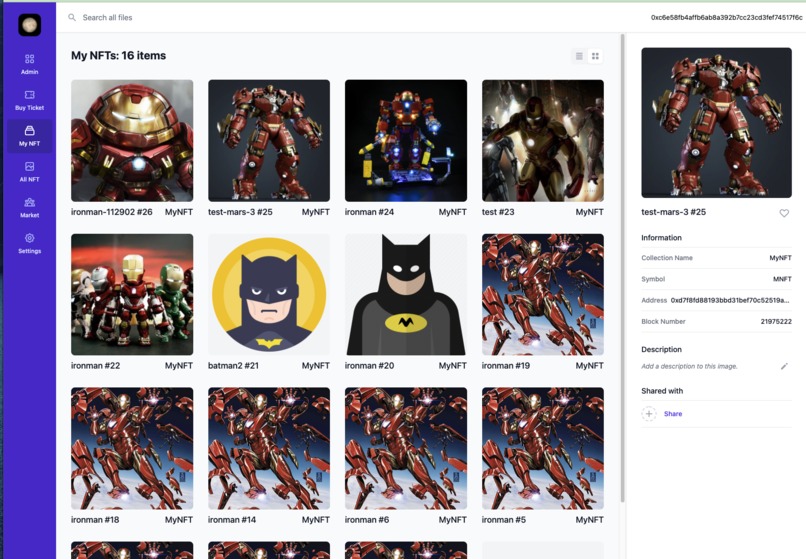The width and height of the screenshot is (806, 559).
Task: Click MyNFT label beside ironman #19
Action: (x=590, y=366)
